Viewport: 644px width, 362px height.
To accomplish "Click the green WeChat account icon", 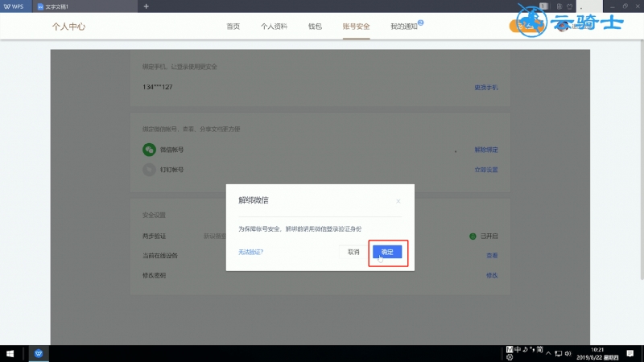I will click(x=149, y=150).
